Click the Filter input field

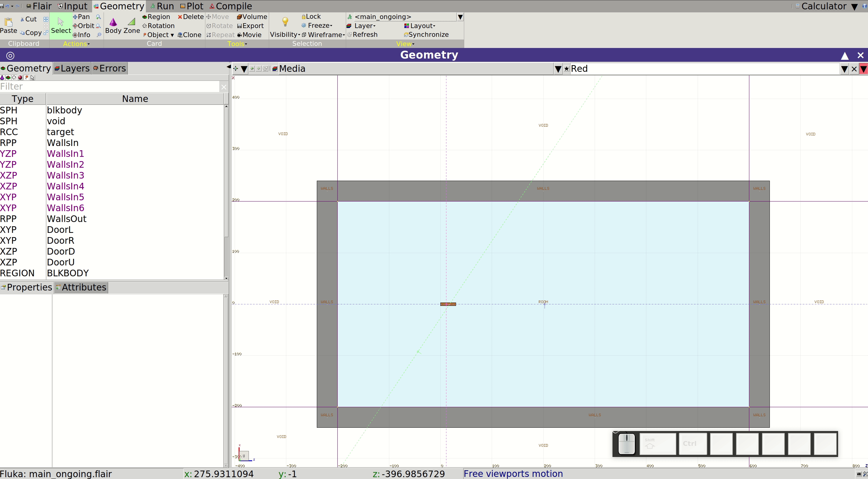click(x=110, y=87)
